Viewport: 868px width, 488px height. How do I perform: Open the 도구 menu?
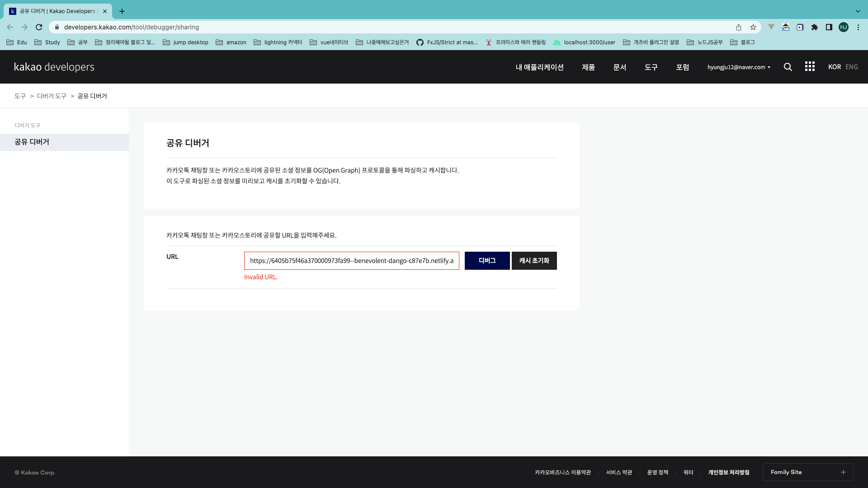[x=651, y=67]
